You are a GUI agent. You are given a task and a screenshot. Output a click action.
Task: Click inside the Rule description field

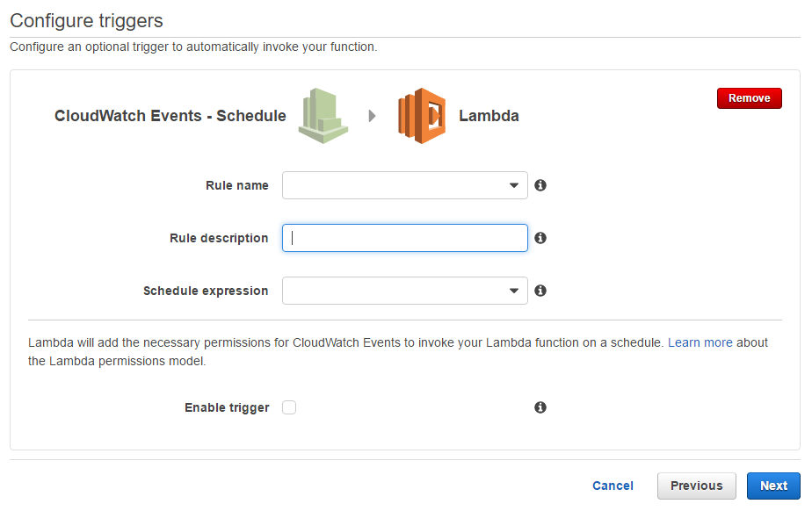pyautogui.click(x=404, y=238)
